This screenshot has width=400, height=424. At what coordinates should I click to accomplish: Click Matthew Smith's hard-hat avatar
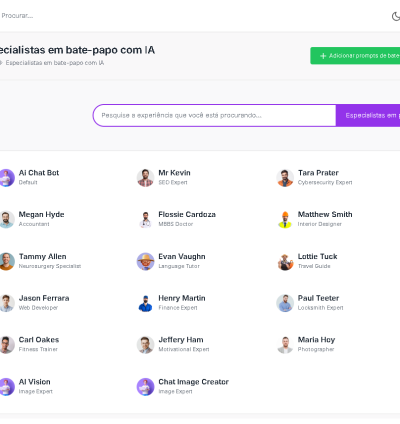[x=285, y=219]
